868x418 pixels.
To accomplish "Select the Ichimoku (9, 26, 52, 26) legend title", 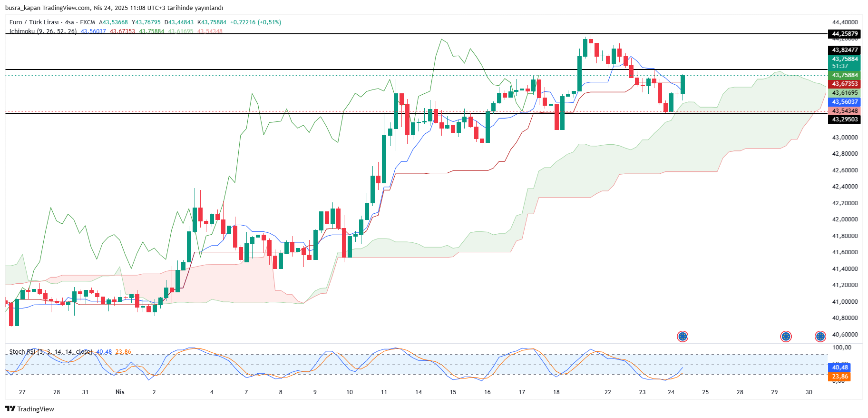I will click(x=43, y=31).
